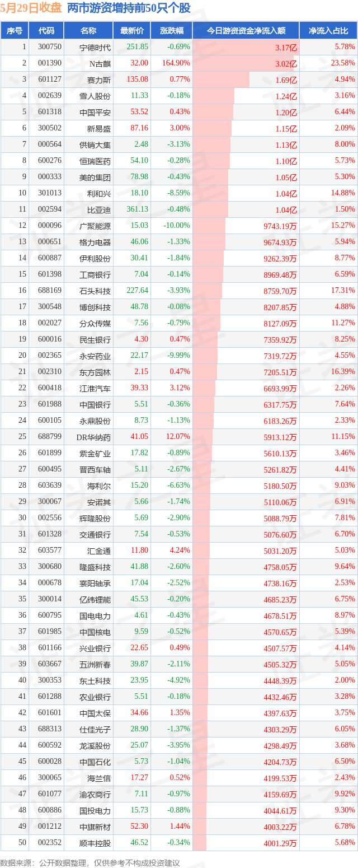The image size is (358, 868).
Task: Click stock name 海利尔
Action: [99, 486]
